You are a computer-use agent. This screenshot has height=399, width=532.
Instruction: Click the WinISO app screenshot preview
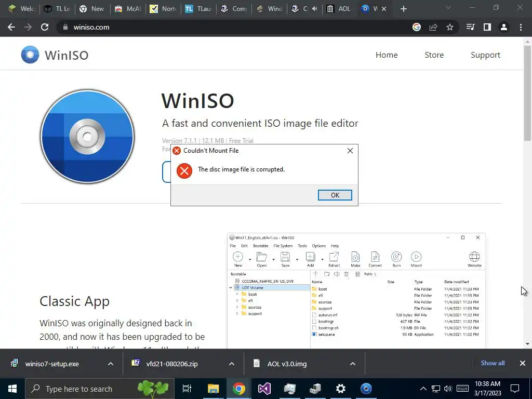point(356,291)
